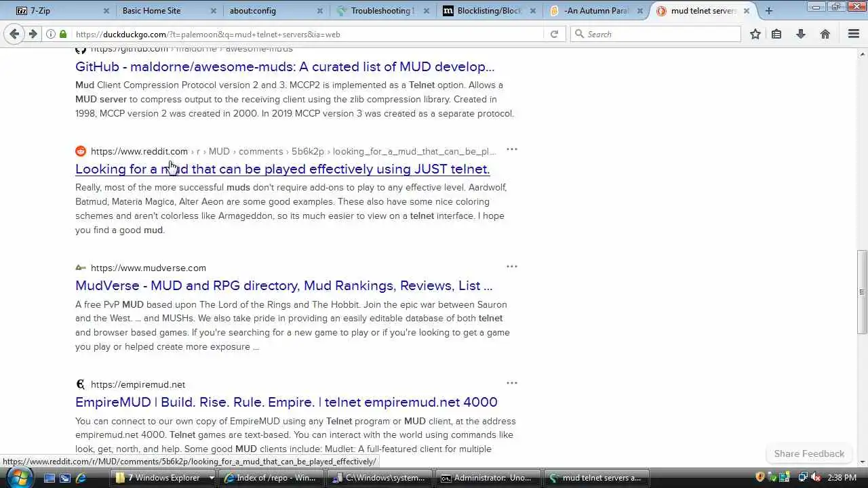This screenshot has height=488, width=868.
Task: Reload the current page
Action: (x=554, y=34)
